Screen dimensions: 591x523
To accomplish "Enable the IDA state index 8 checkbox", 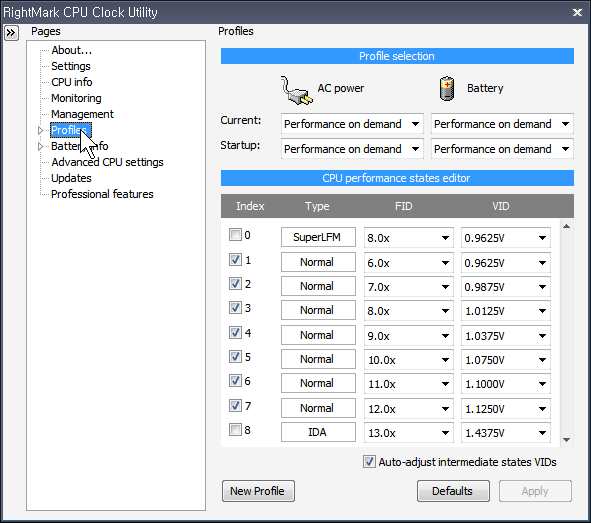I will [235, 430].
